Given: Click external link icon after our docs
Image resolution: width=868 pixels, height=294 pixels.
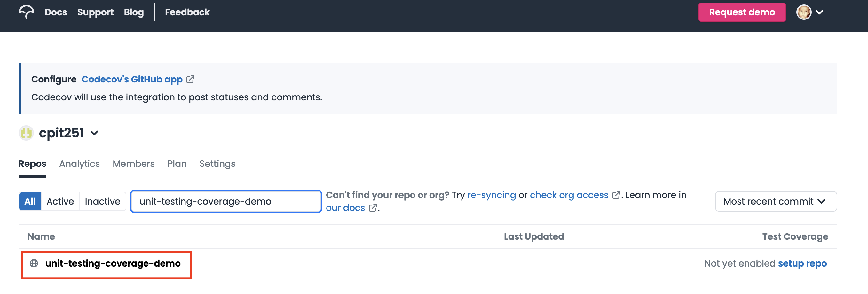Looking at the screenshot, I should pos(373,208).
